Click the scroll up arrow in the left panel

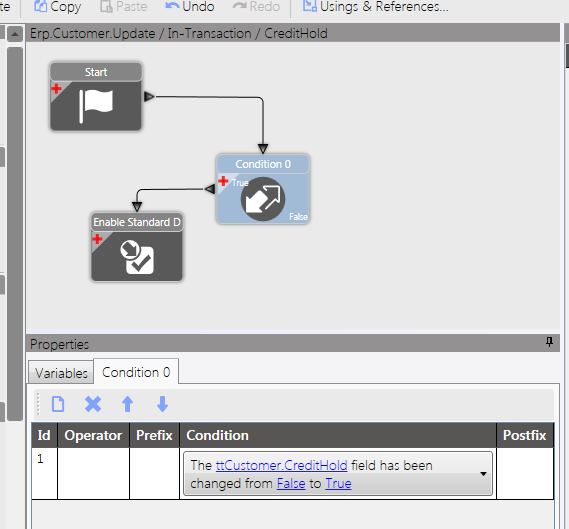pyautogui.click(x=15, y=34)
